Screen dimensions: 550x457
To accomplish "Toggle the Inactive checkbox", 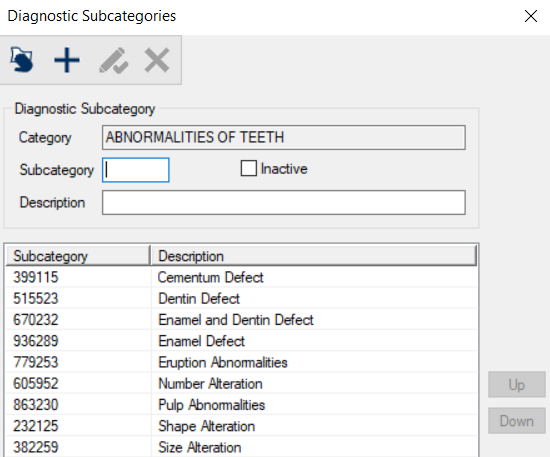I will coord(249,168).
